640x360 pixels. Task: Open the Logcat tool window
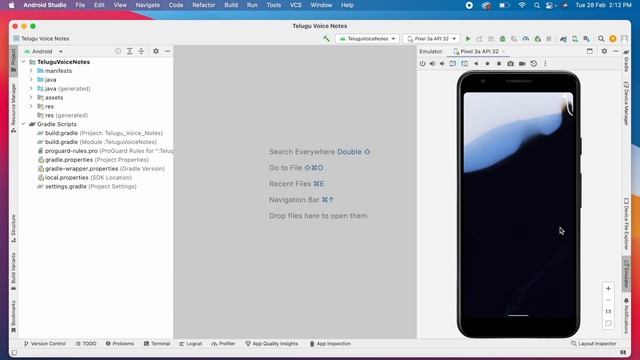click(191, 344)
